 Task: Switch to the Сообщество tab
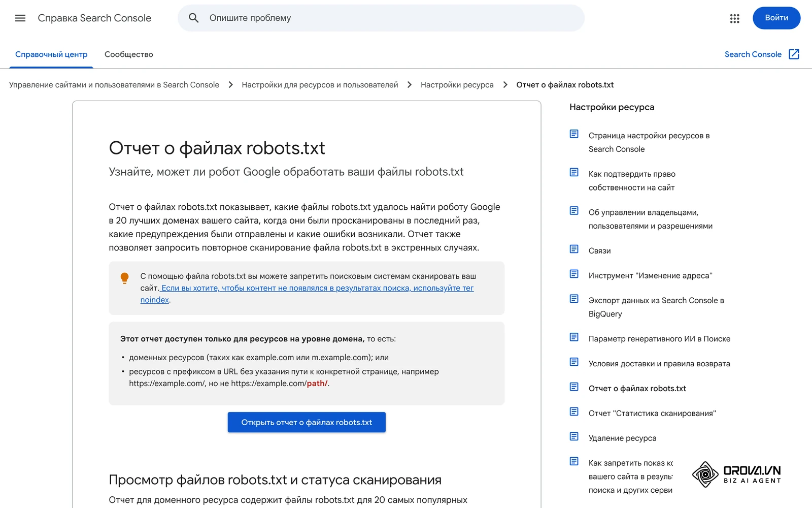[129, 54]
